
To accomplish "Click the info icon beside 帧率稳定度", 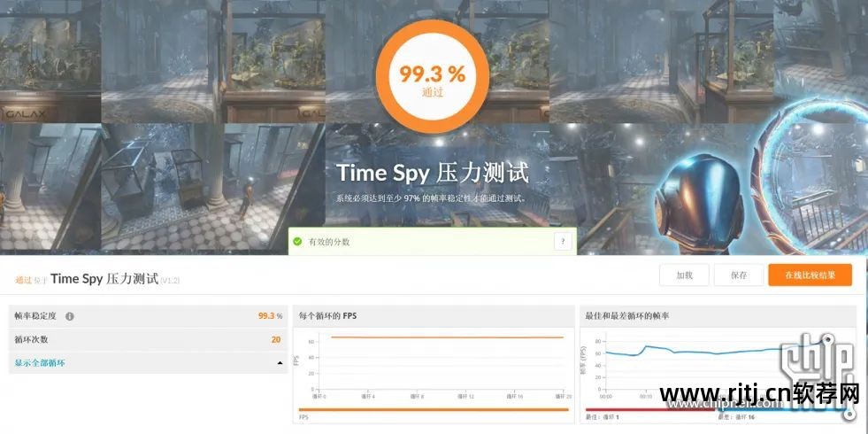I will coord(70,316).
